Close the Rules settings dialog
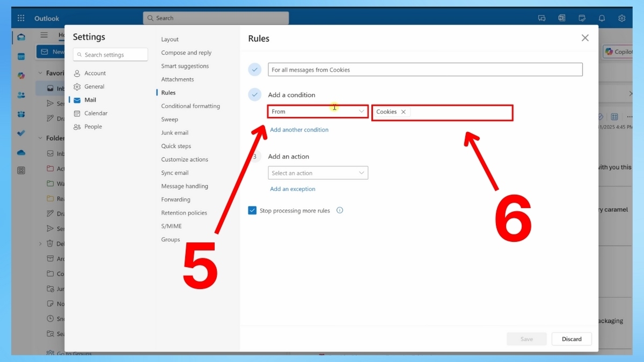This screenshot has width=644, height=362. pyautogui.click(x=585, y=38)
